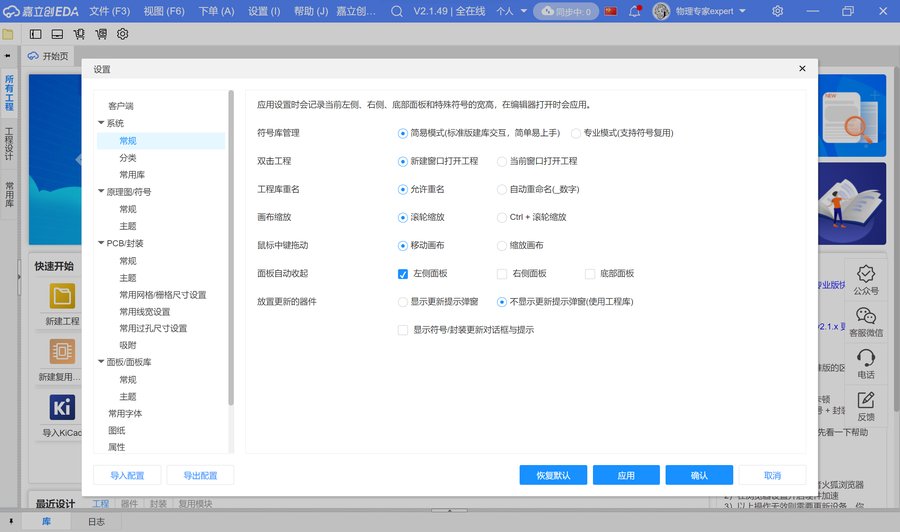Open the 视图 (F6) menu
The image size is (900, 532).
pyautogui.click(x=164, y=11)
